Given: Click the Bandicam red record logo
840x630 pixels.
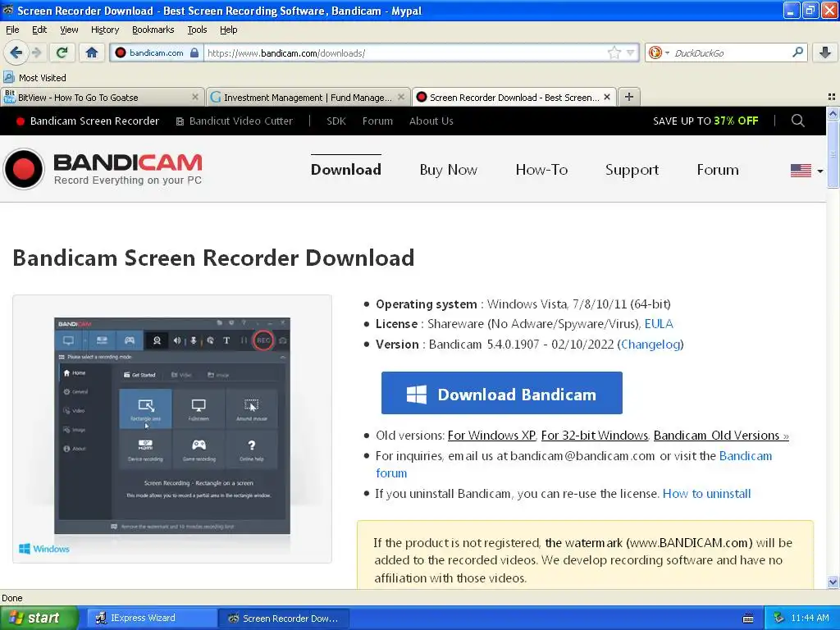Looking at the screenshot, I should 24,169.
